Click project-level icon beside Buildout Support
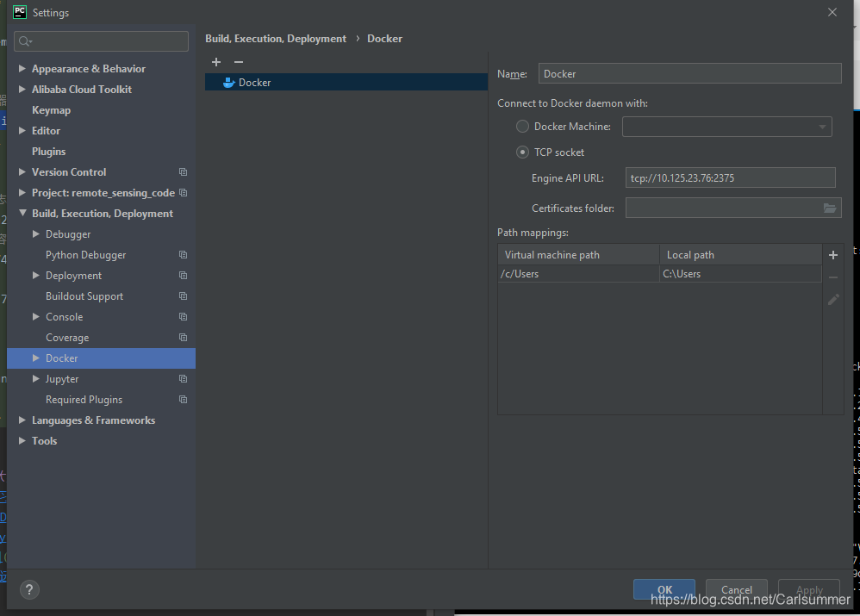The height and width of the screenshot is (616, 860). click(184, 296)
